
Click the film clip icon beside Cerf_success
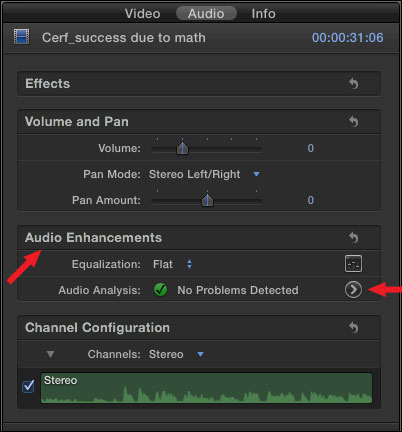[x=22, y=37]
